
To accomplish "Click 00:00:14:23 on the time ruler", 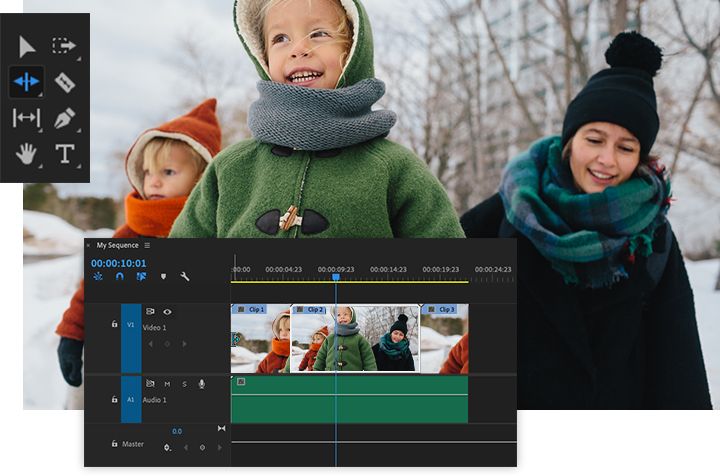I will (x=388, y=269).
